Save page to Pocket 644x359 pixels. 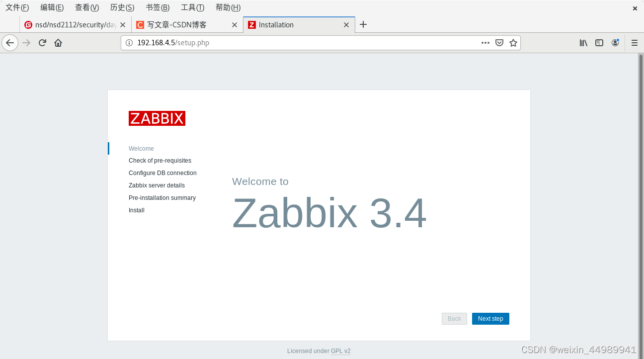pos(499,43)
